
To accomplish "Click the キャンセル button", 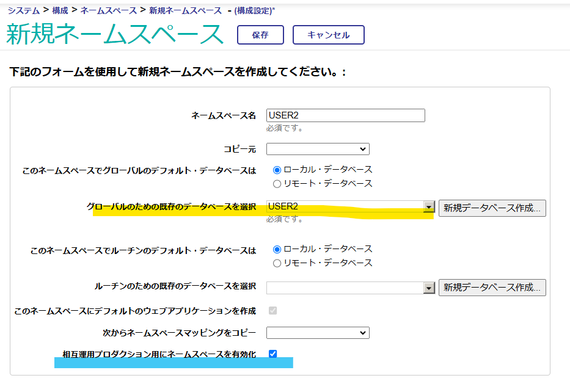I will (328, 35).
